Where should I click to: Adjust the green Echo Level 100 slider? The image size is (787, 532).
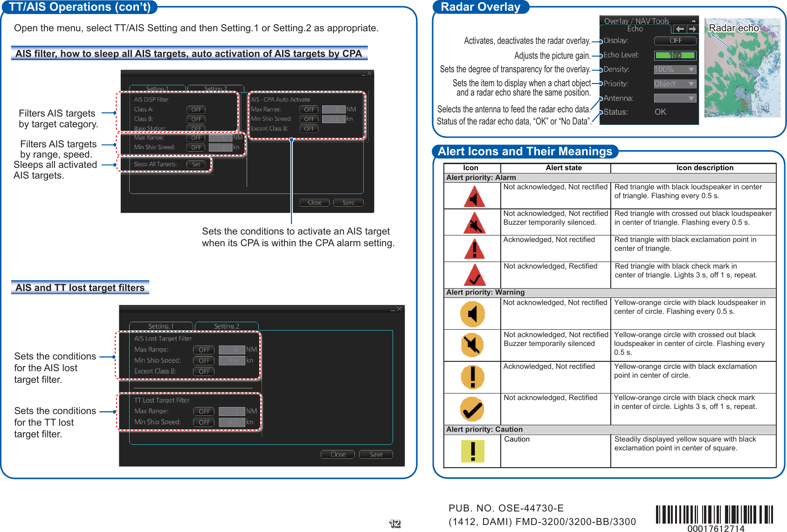coord(675,55)
